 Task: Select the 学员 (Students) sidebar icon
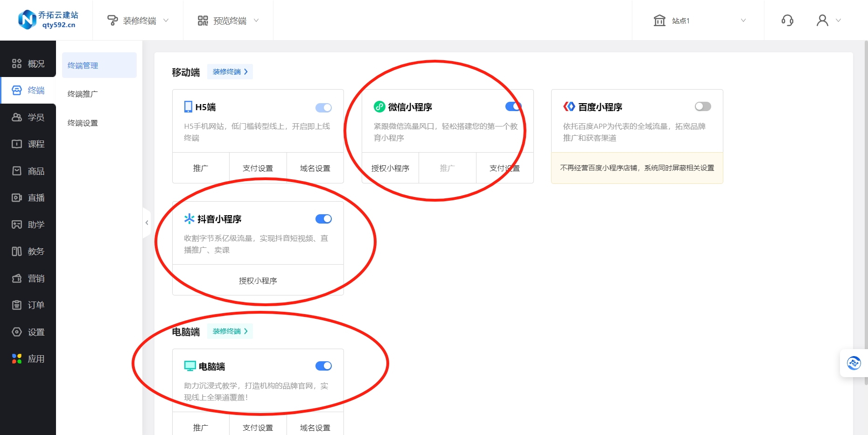coord(28,117)
